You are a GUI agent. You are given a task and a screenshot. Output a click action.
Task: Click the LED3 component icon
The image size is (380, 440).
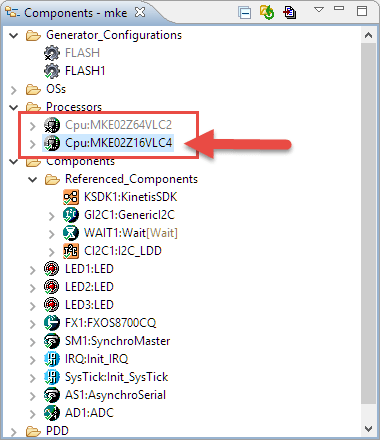click(52, 305)
